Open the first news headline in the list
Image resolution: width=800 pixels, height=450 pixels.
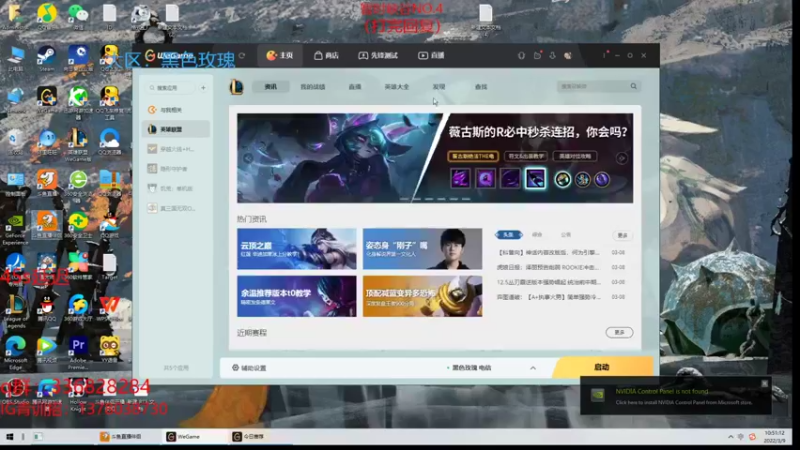tap(548, 252)
